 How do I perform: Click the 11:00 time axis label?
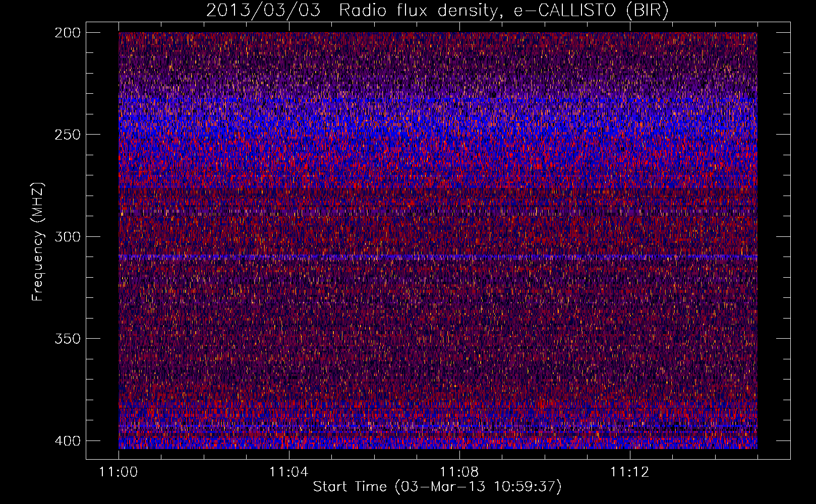point(119,472)
